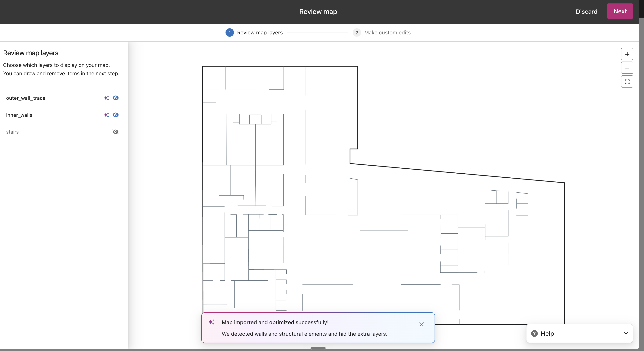The width and height of the screenshot is (644, 351).
Task: Hide the inner_walls layer
Action: tap(115, 115)
